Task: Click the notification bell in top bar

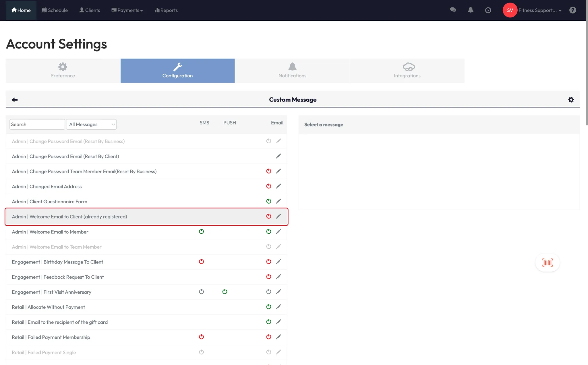Action: click(x=470, y=10)
